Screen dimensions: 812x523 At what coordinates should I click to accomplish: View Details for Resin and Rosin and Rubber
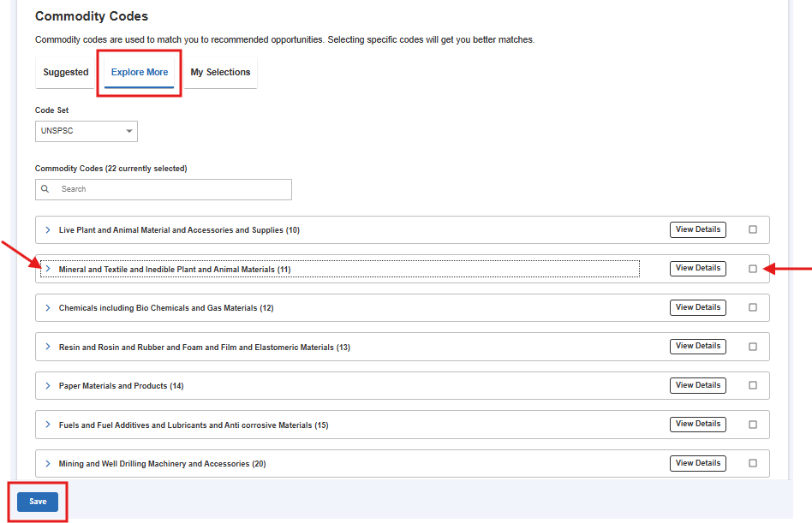[x=697, y=346]
